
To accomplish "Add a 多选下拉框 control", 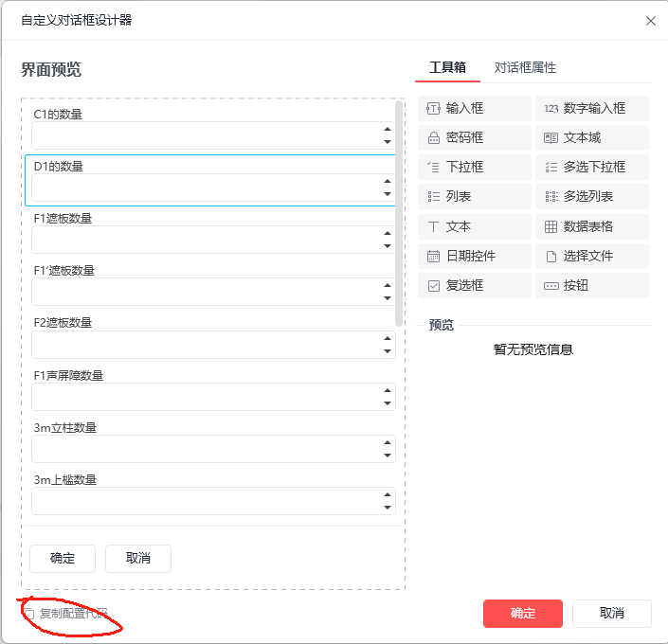I will click(592, 167).
